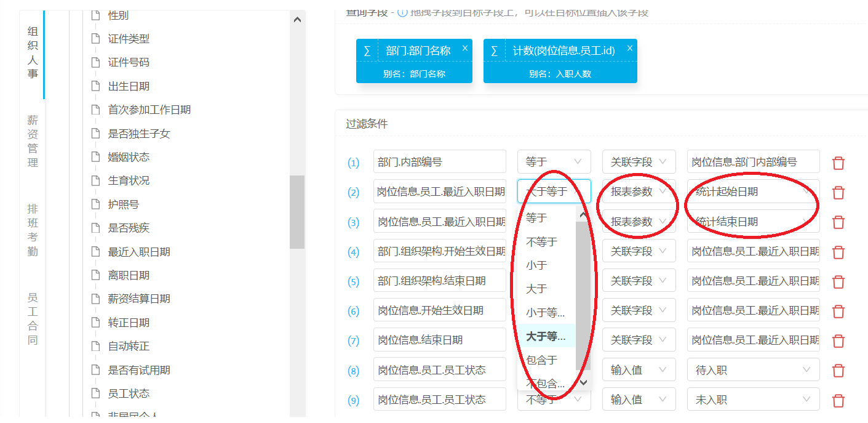The width and height of the screenshot is (868, 423).
Task: Click 部门.组织架构.开始生效日期 field input
Action: tap(439, 251)
